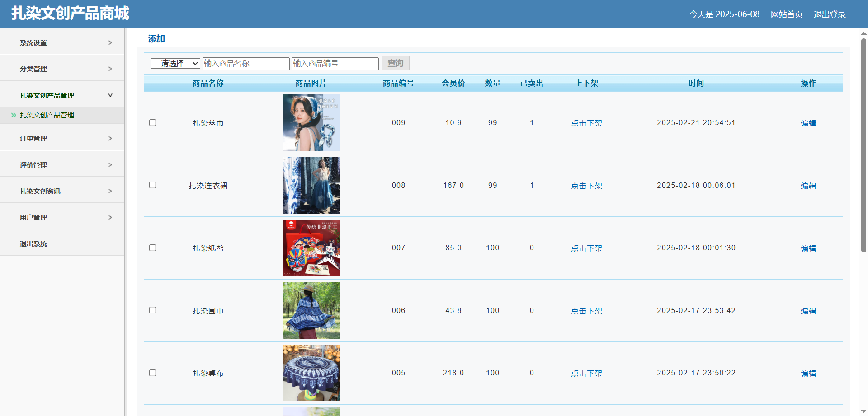868x416 pixels.
Task: Open the 请选择 category dropdown
Action: 176,64
